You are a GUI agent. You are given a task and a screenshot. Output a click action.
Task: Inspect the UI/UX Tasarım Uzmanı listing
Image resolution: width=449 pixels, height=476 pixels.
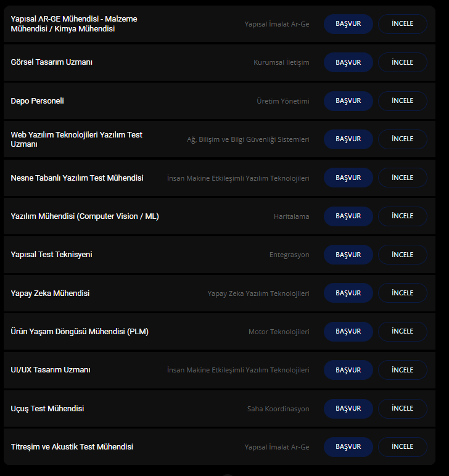pyautogui.click(x=402, y=370)
